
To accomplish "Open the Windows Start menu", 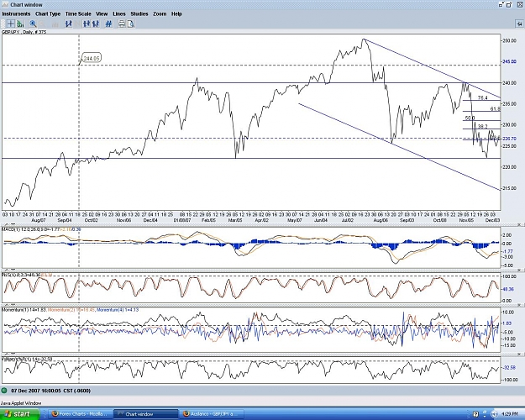I will click(x=20, y=414).
